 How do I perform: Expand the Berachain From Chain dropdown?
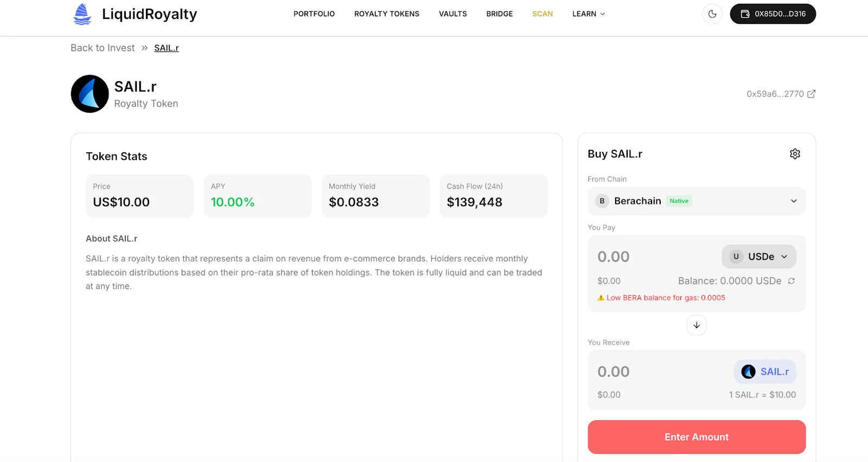click(x=697, y=201)
